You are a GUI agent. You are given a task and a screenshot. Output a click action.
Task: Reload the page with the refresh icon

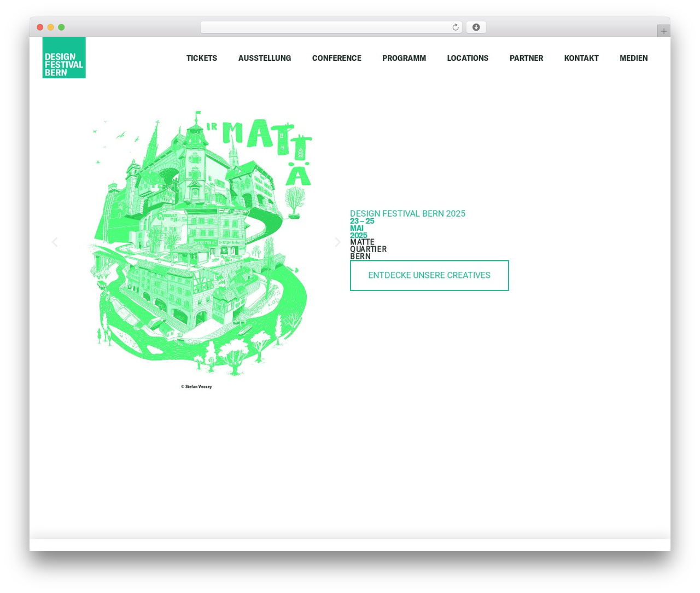point(456,27)
